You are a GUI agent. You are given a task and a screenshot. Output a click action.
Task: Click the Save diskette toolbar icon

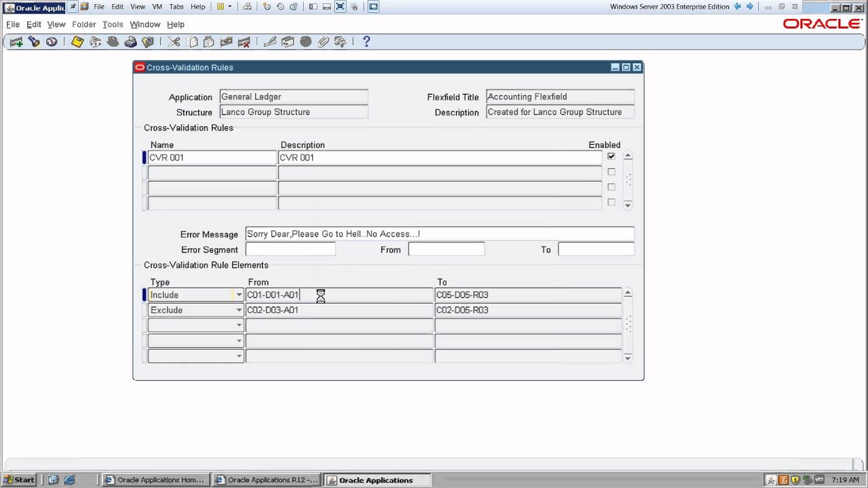(x=77, y=42)
